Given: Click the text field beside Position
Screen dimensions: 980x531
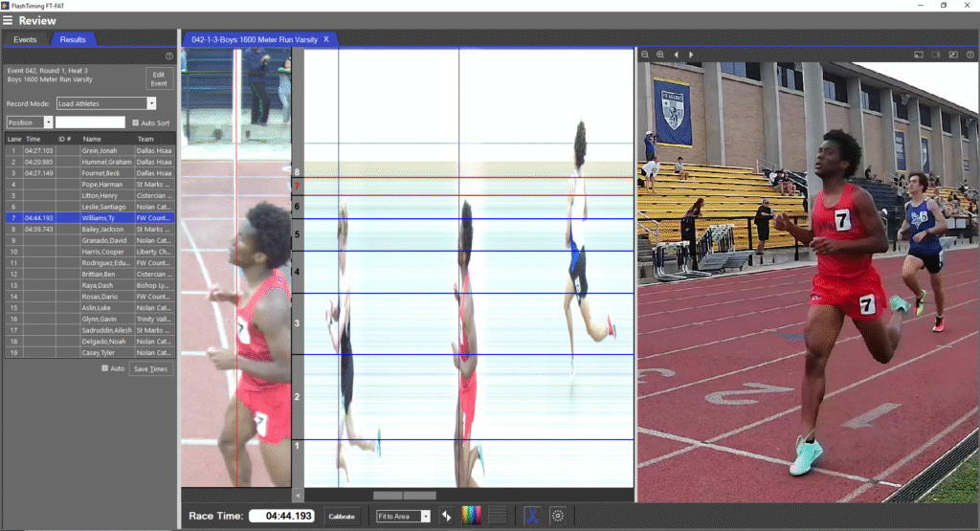Looking at the screenshot, I should click(90, 122).
